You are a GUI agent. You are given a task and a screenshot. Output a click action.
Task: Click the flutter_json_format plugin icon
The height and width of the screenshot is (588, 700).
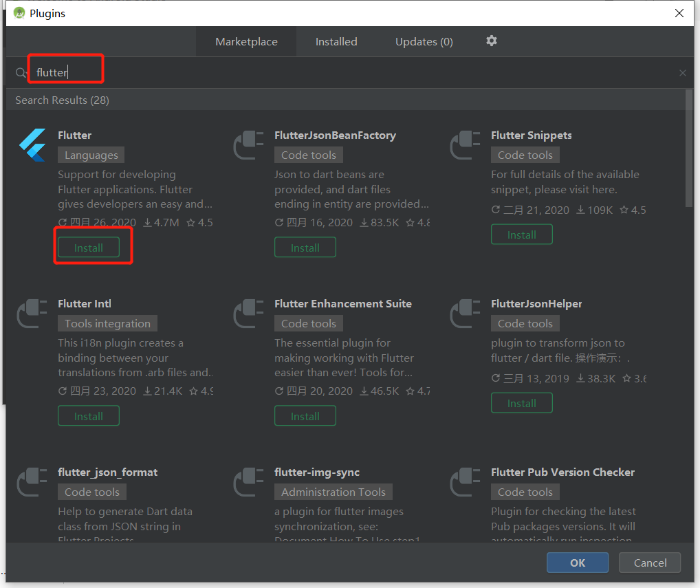(32, 482)
